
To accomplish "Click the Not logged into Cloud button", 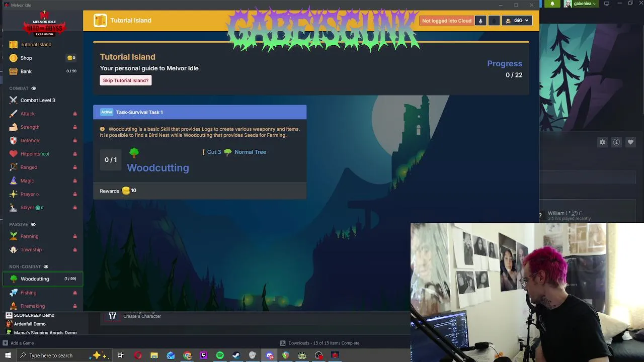I will [x=447, y=21].
